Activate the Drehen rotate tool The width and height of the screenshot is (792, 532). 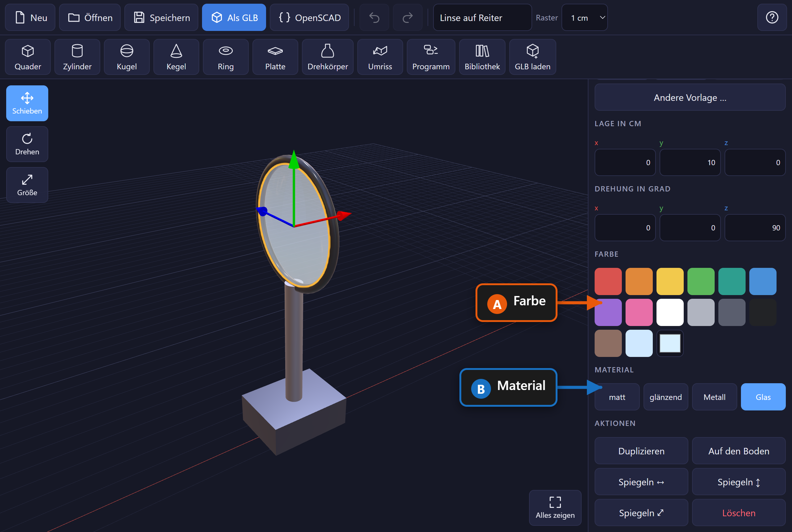[x=27, y=144]
